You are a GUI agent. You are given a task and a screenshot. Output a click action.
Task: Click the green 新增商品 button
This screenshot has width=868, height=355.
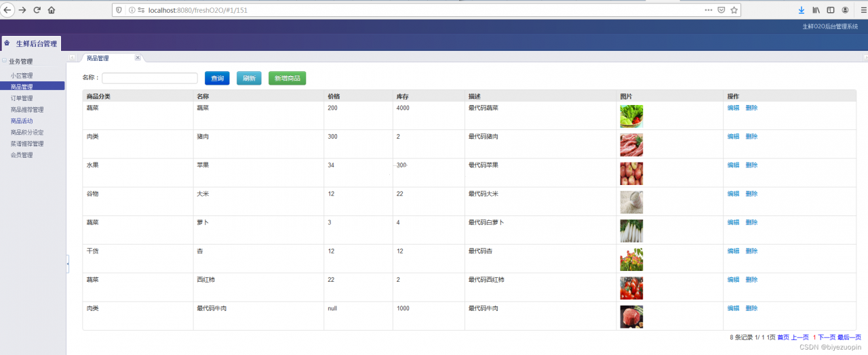(x=287, y=79)
